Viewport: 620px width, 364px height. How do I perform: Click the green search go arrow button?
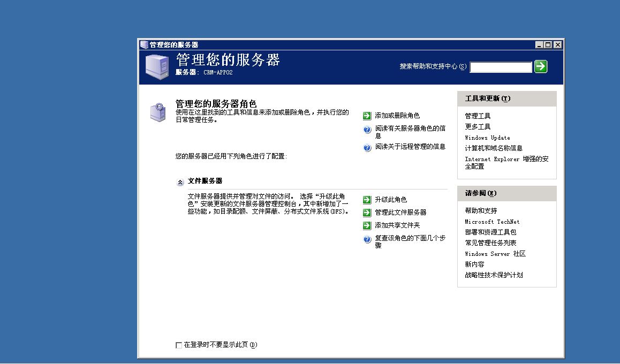541,66
